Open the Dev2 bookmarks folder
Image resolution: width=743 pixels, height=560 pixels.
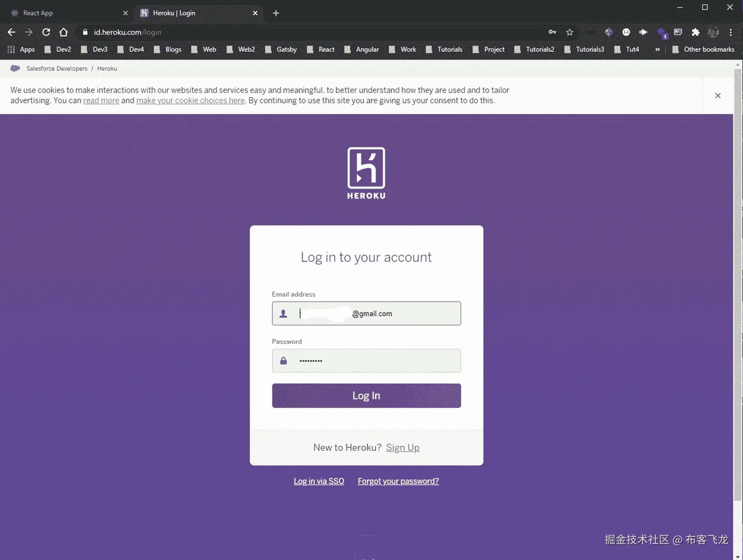pos(58,49)
